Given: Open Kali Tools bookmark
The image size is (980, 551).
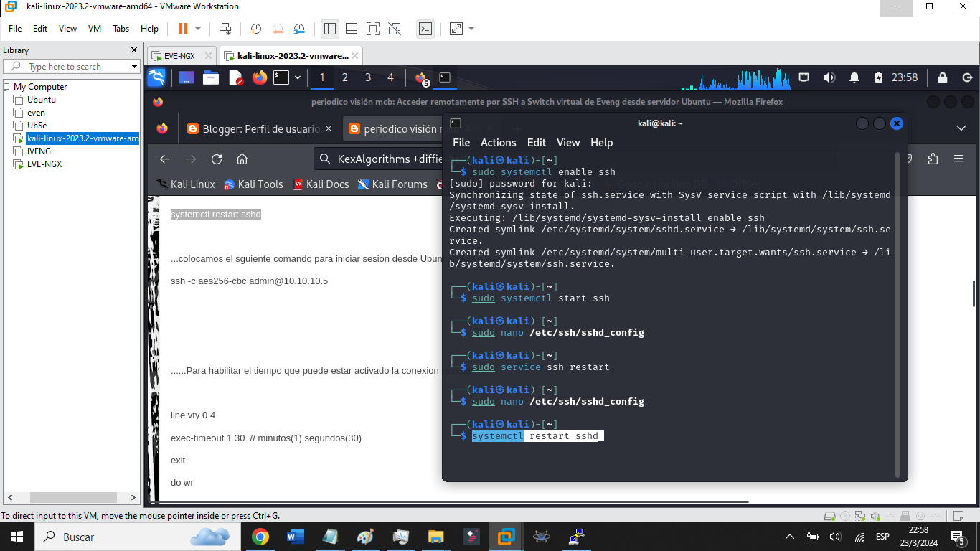Looking at the screenshot, I should click(253, 184).
